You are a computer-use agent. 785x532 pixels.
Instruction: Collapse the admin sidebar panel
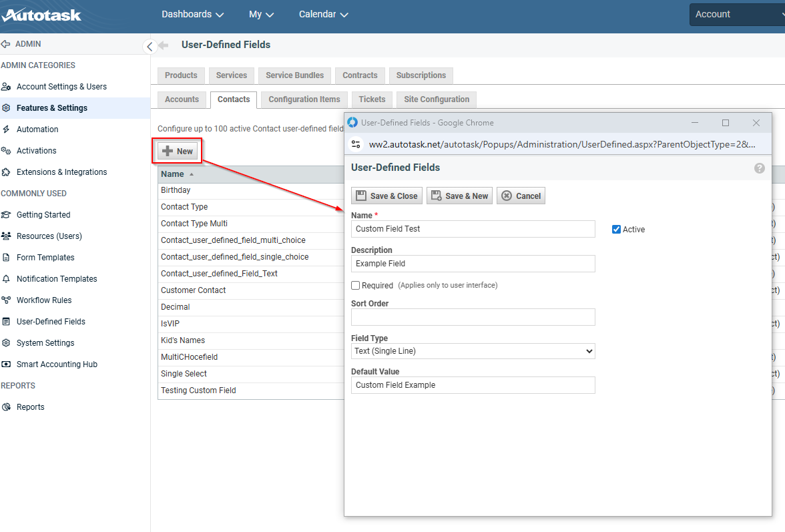150,46
